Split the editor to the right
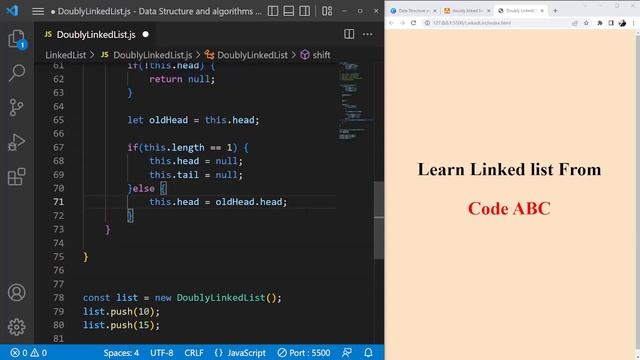 coord(349,34)
